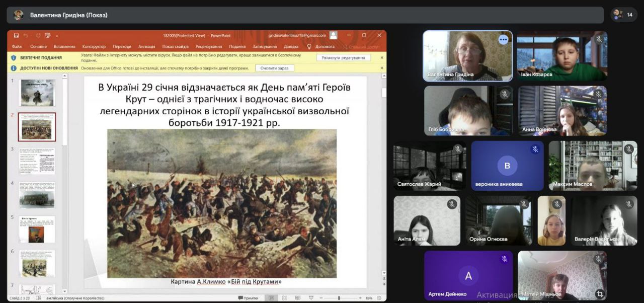This screenshot has width=644, height=303.
Task: Open the Анімація ribbon tab
Action: pyautogui.click(x=147, y=47)
